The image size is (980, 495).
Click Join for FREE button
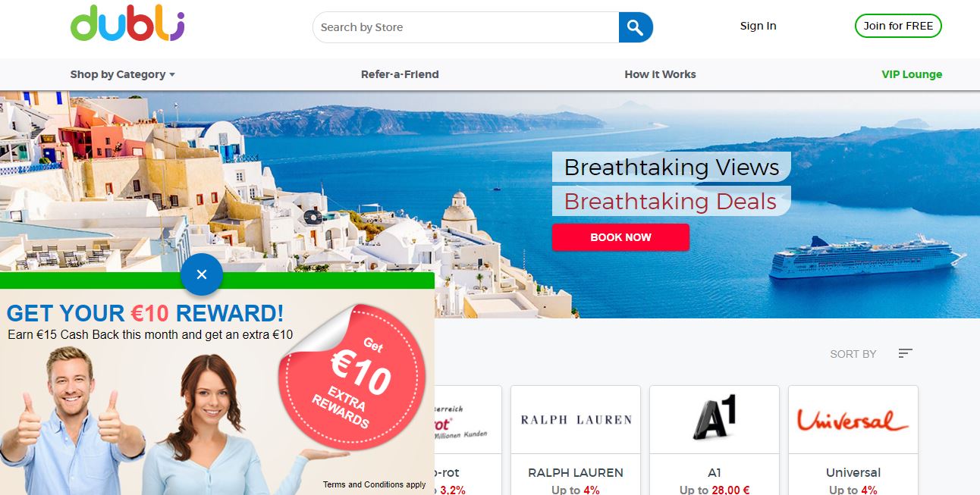(x=898, y=26)
